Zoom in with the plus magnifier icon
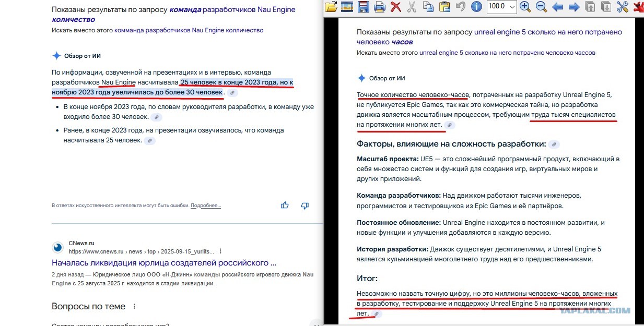This screenshot has width=644, height=326. tap(525, 7)
